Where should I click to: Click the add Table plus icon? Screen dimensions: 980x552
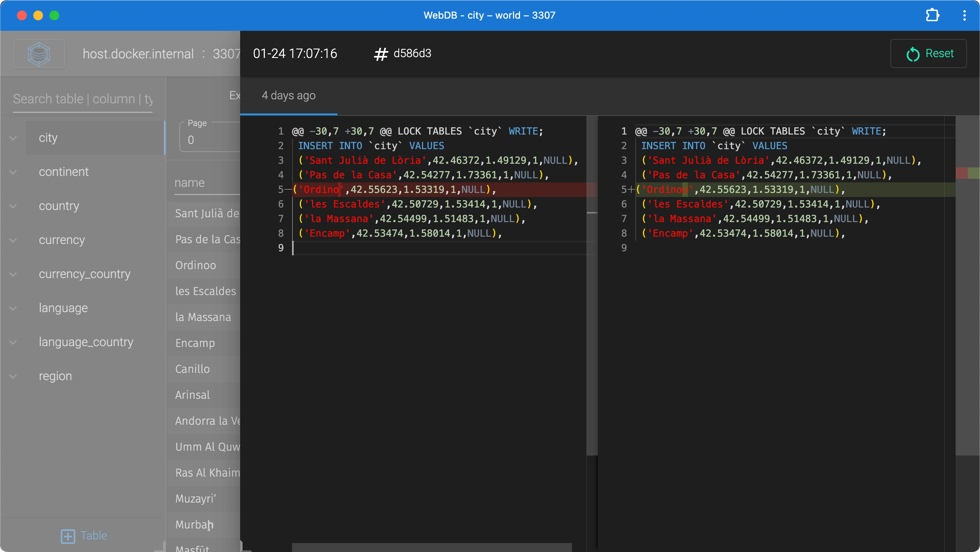coord(68,536)
